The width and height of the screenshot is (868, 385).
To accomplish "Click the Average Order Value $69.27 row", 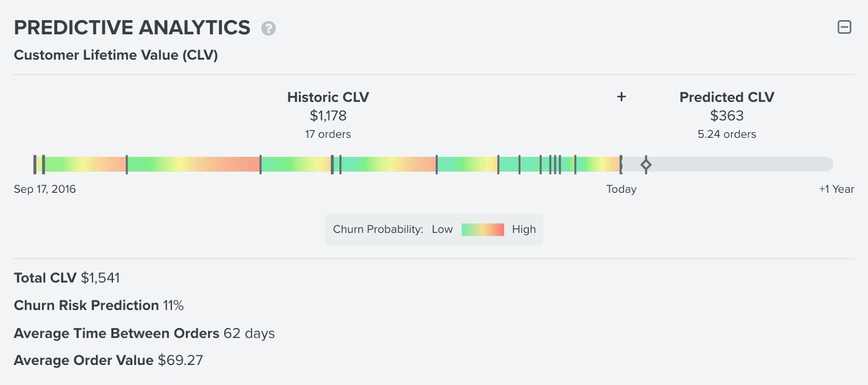I will pos(108,360).
